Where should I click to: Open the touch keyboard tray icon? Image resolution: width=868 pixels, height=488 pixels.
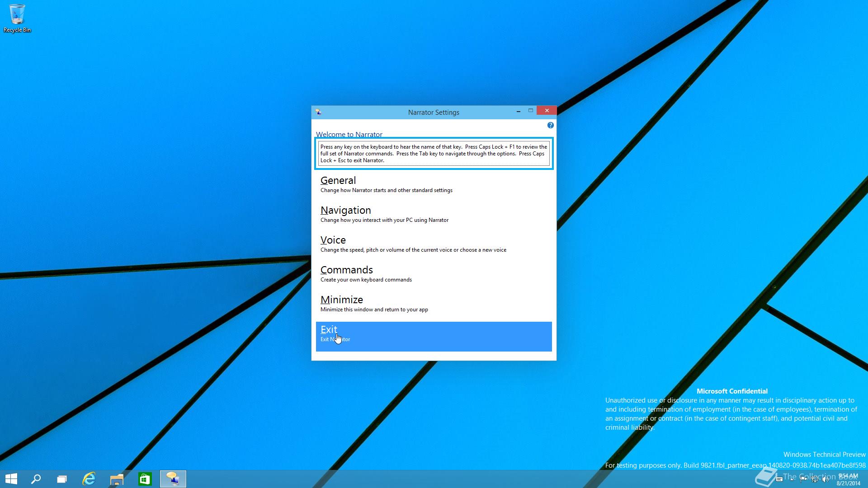coord(779,479)
